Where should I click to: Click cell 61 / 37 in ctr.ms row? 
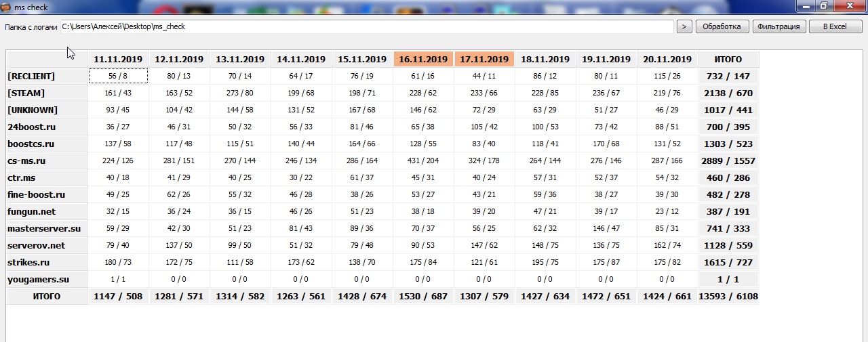(x=362, y=177)
